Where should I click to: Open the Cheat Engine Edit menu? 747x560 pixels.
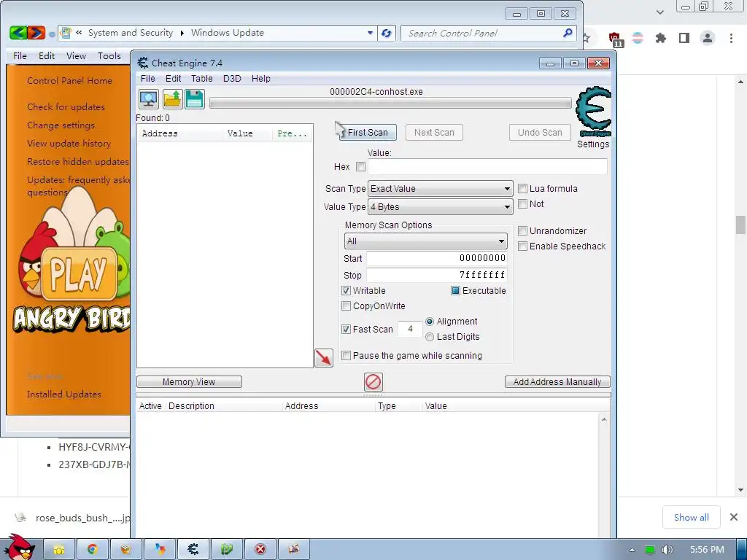[x=173, y=79]
